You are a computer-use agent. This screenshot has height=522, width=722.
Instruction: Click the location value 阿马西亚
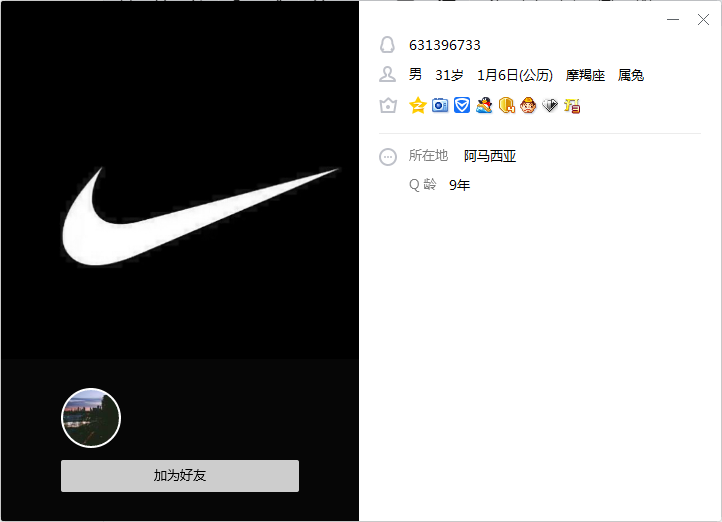pyautogui.click(x=489, y=156)
